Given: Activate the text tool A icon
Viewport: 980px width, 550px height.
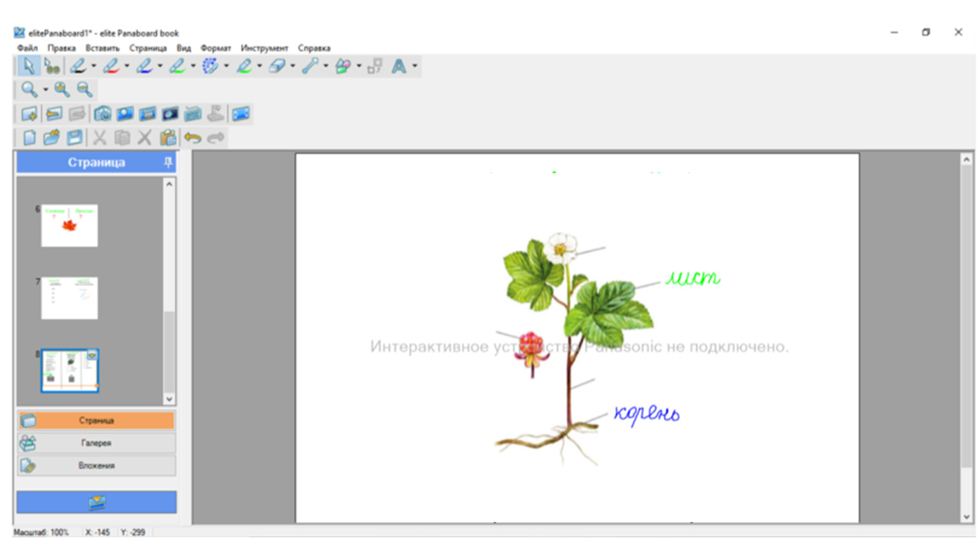Looking at the screenshot, I should (x=398, y=66).
